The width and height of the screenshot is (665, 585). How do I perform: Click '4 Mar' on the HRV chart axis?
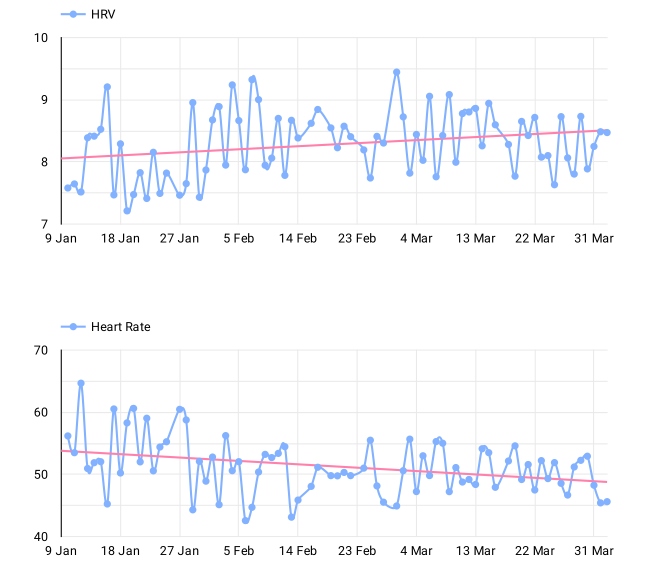pos(416,238)
